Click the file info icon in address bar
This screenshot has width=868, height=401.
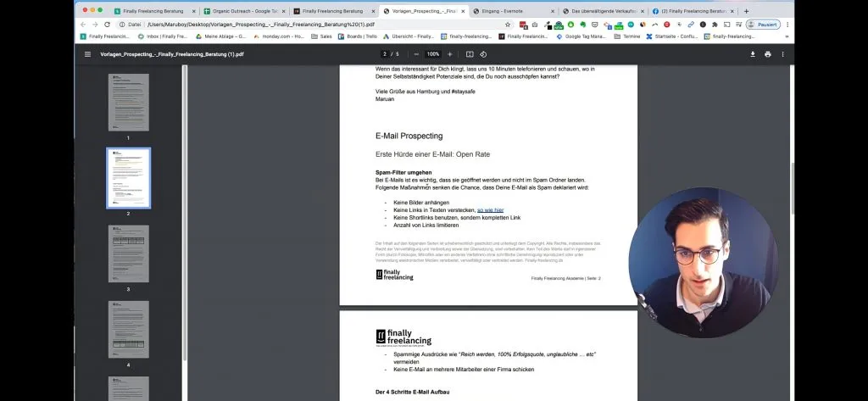pyautogui.click(x=122, y=25)
